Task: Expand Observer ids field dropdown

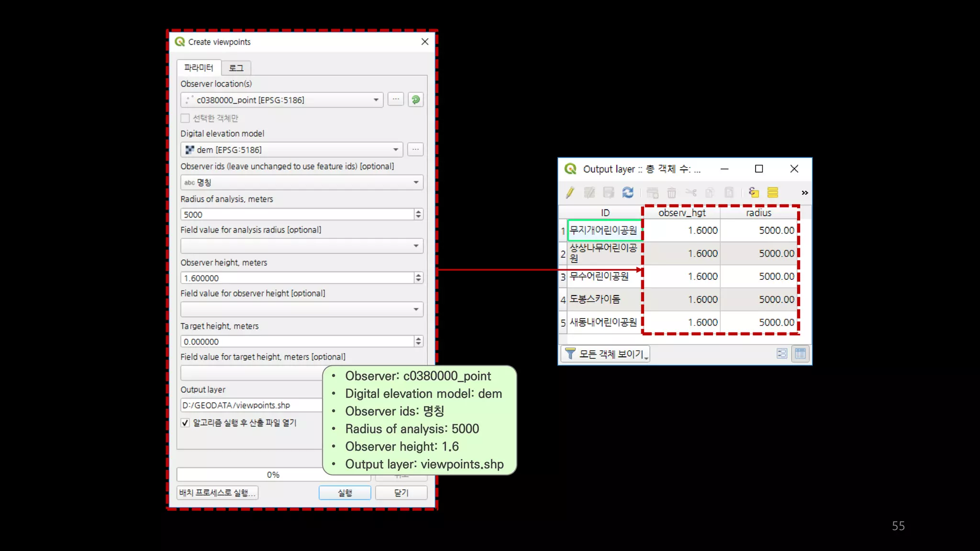Action: tap(415, 183)
